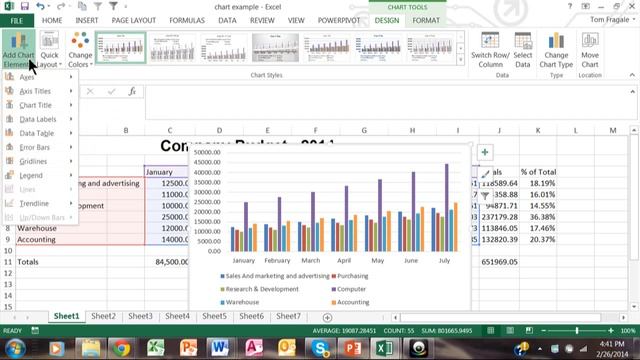The image size is (640, 360).
Task: Click the chart filters funnel button
Action: [x=485, y=196]
